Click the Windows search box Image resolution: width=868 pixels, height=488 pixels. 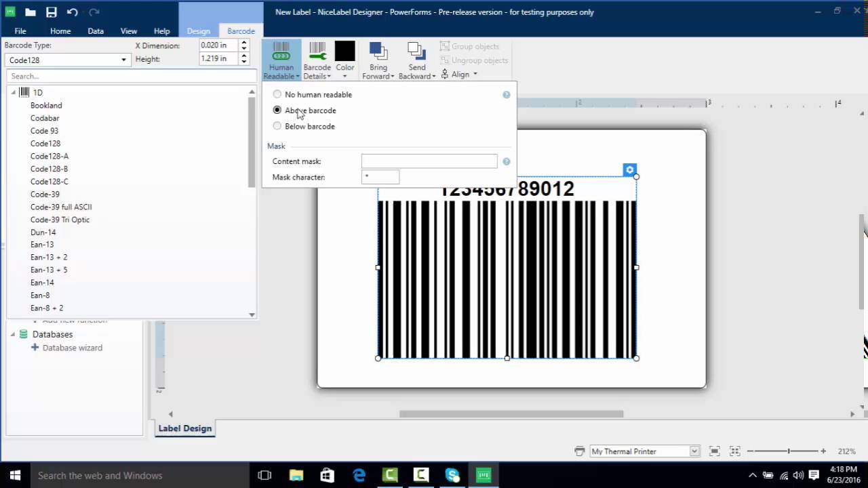click(x=140, y=475)
